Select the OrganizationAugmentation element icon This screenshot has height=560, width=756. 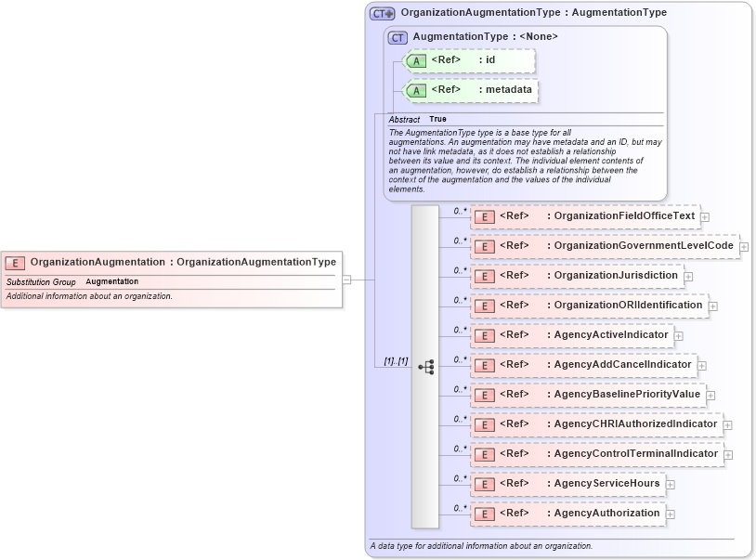click(x=15, y=262)
